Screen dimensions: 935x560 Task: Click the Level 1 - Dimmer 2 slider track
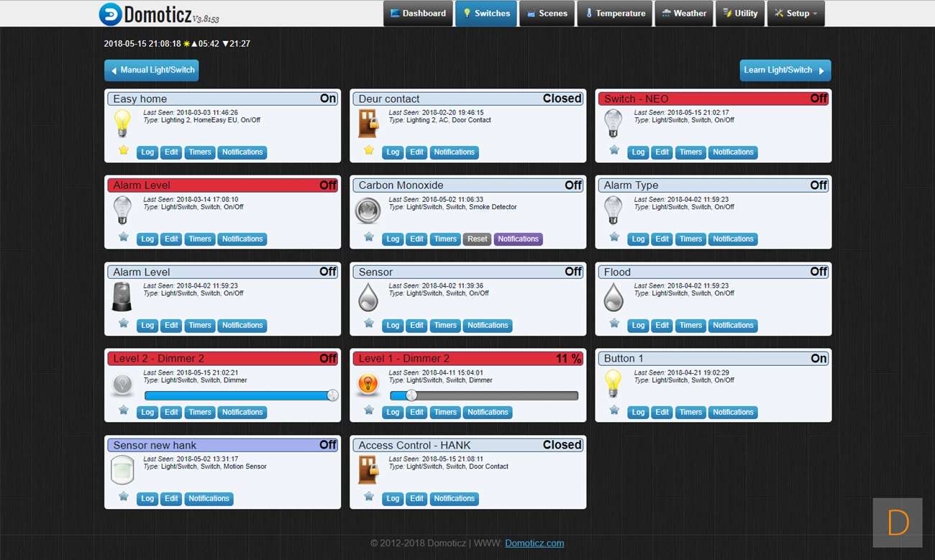496,395
